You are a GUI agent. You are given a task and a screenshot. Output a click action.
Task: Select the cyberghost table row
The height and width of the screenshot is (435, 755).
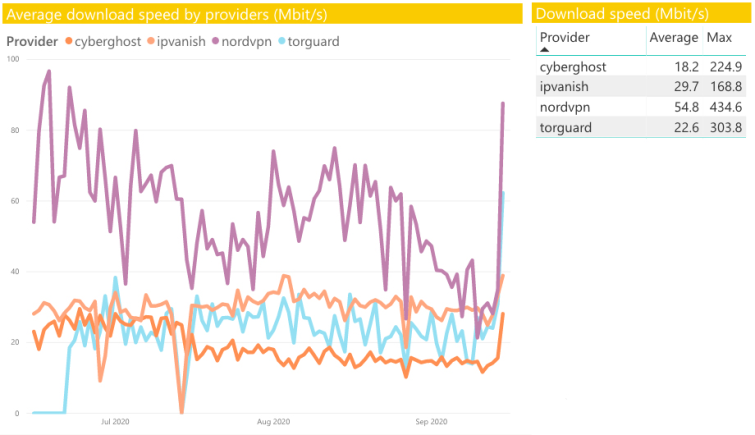[x=641, y=66]
